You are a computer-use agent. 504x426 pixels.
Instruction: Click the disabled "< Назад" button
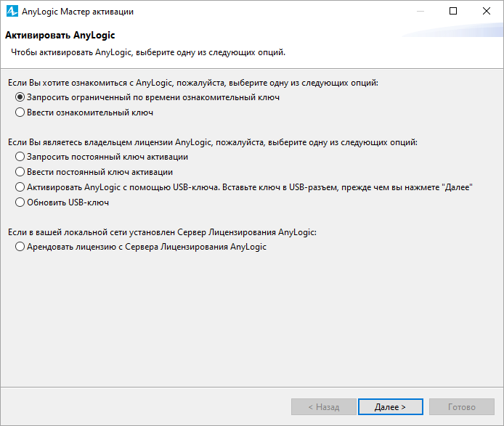point(324,406)
